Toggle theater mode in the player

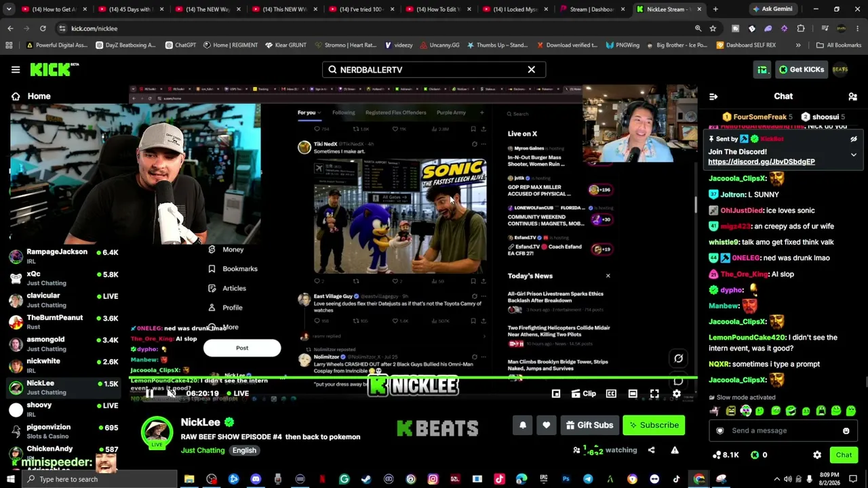click(633, 394)
